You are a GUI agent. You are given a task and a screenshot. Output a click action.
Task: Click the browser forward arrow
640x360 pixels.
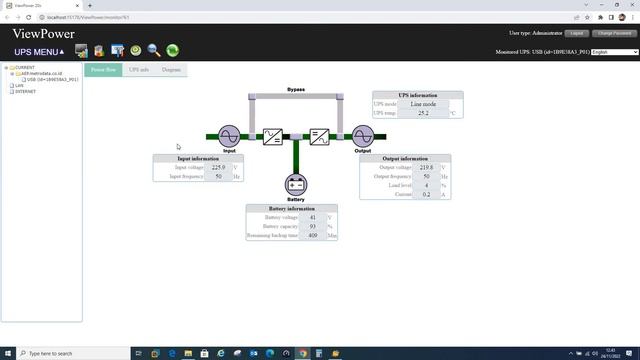pyautogui.click(x=18, y=18)
